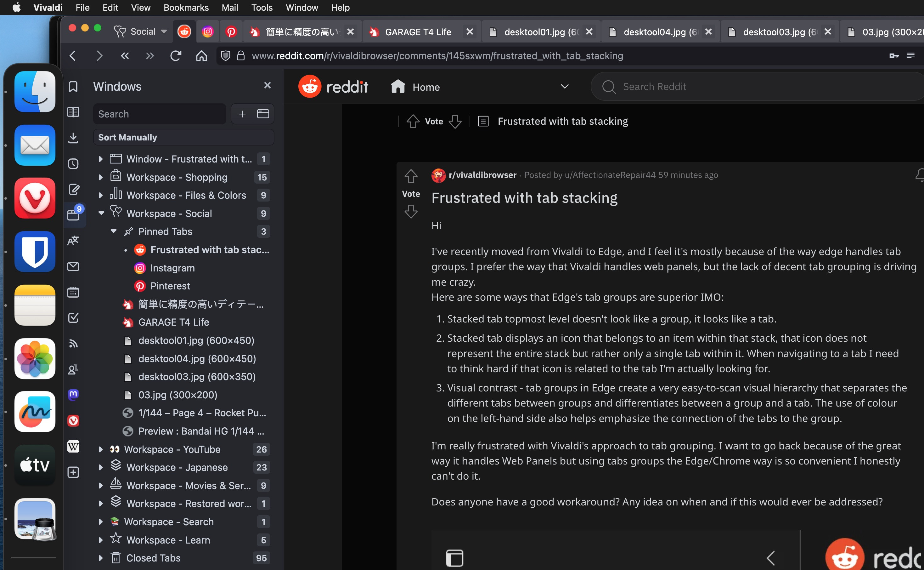Image resolution: width=924 pixels, height=570 pixels.
Task: Open the Translate panel icon
Action: (73, 241)
